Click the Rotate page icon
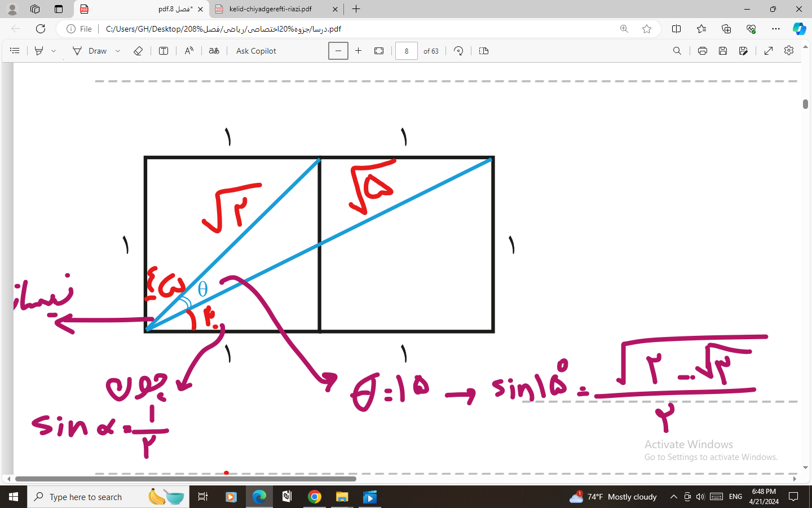812x508 pixels. point(458,51)
